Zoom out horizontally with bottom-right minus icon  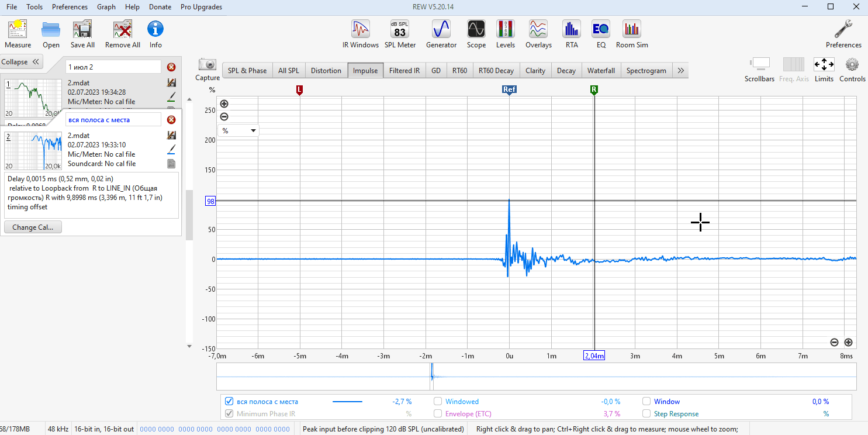(x=834, y=343)
